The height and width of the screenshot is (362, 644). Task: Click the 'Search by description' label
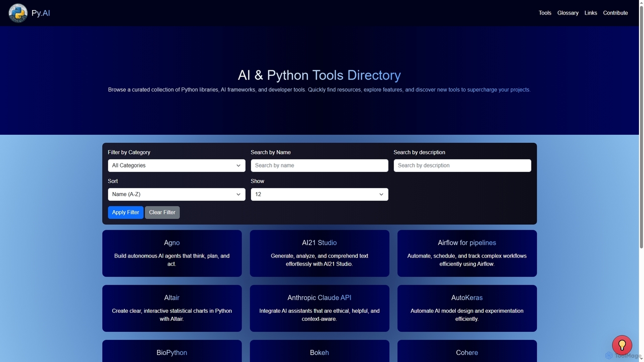[x=419, y=152]
